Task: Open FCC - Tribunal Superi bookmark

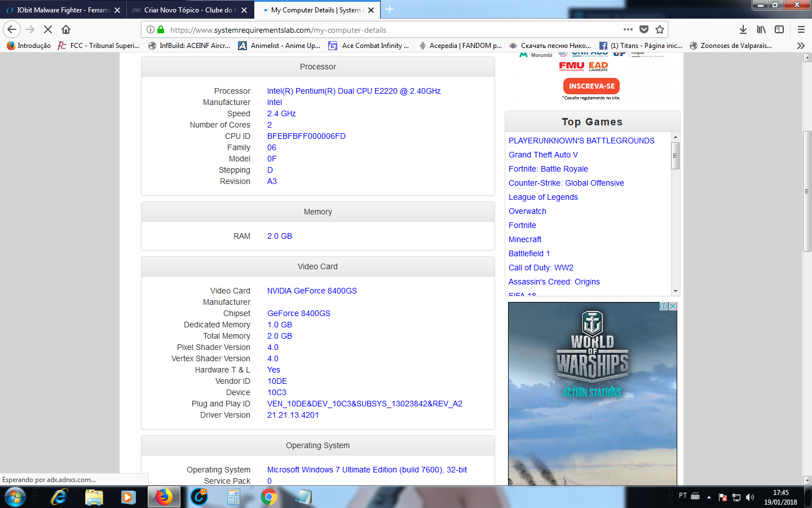Action: point(99,46)
